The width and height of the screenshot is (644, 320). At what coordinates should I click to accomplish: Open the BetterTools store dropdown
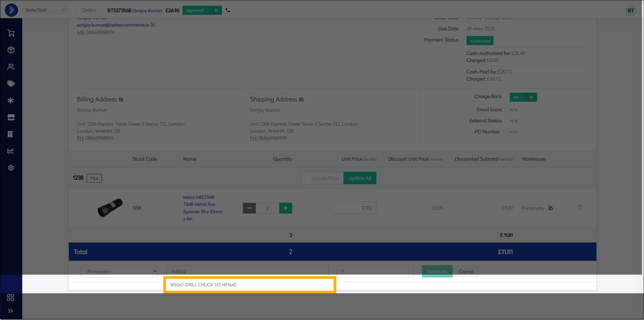click(x=45, y=10)
